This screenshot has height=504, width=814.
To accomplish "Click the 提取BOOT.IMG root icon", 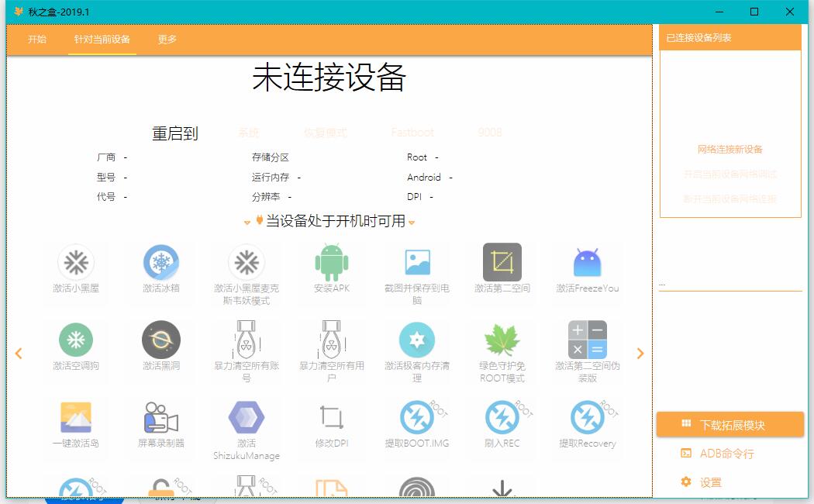I will point(417,417).
